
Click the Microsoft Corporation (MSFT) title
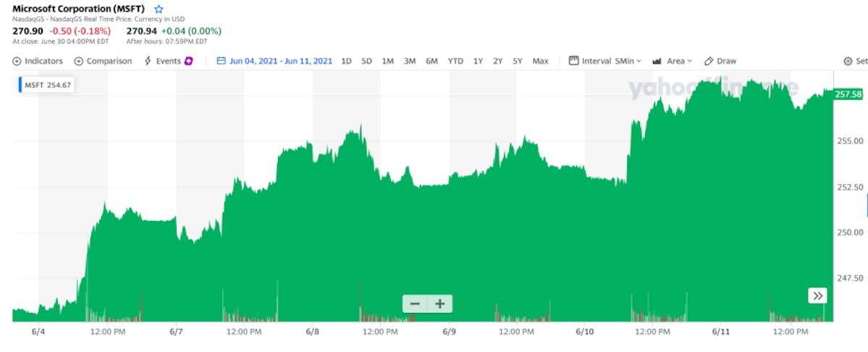pyautogui.click(x=79, y=9)
